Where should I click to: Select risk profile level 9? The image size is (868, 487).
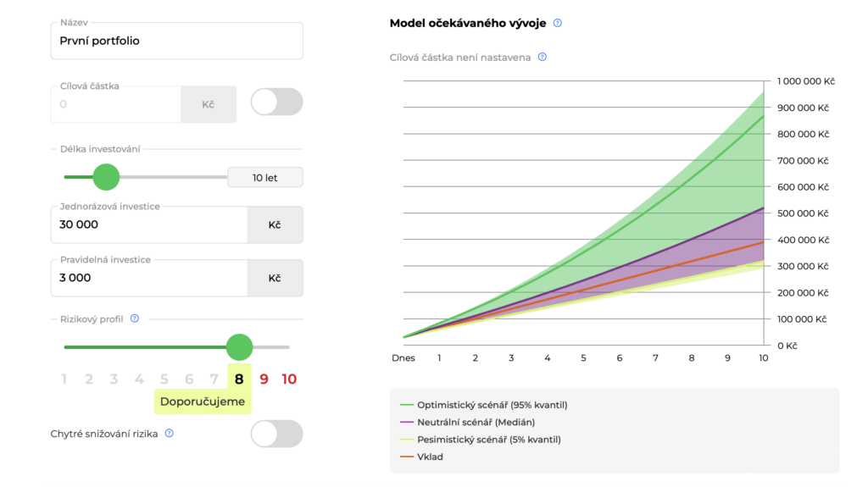(264, 379)
